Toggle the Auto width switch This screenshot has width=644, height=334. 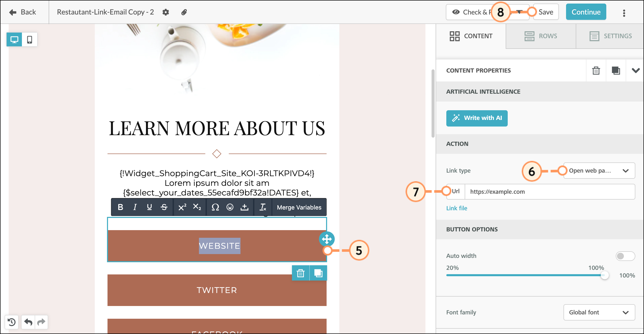(x=625, y=256)
